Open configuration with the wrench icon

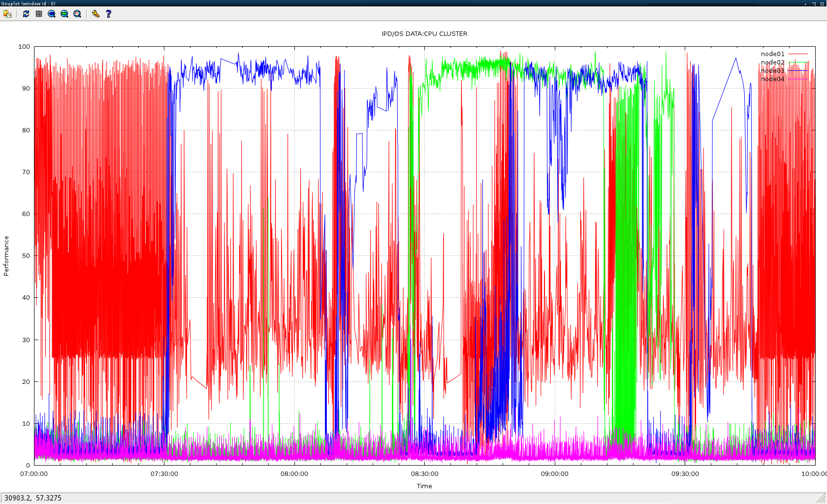[x=95, y=14]
